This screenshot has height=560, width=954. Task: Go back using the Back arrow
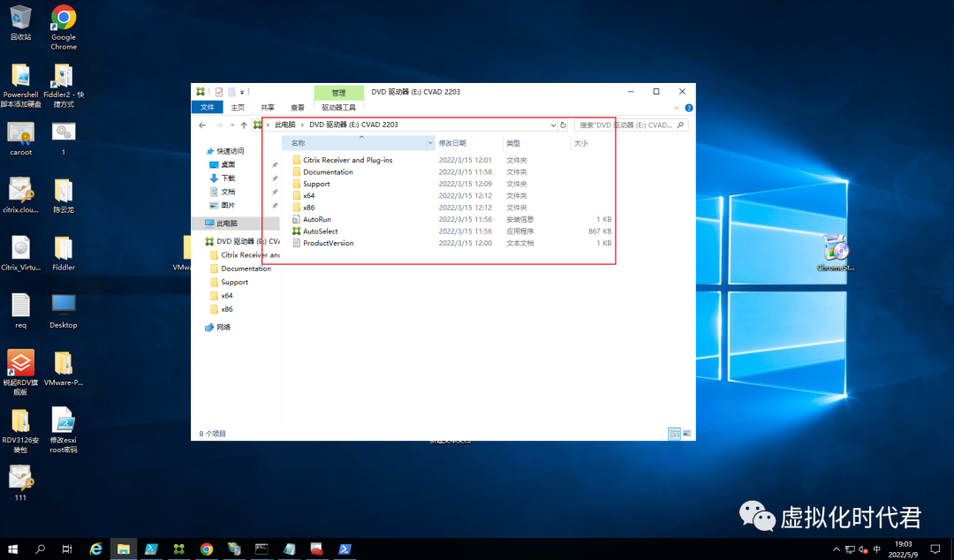coord(202,125)
